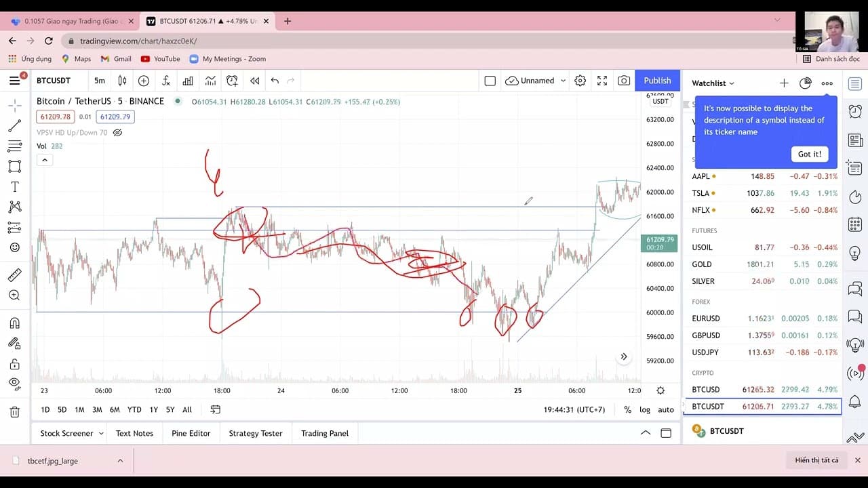The image size is (868, 488).
Task: Set the chart range to YTD
Action: [134, 409]
